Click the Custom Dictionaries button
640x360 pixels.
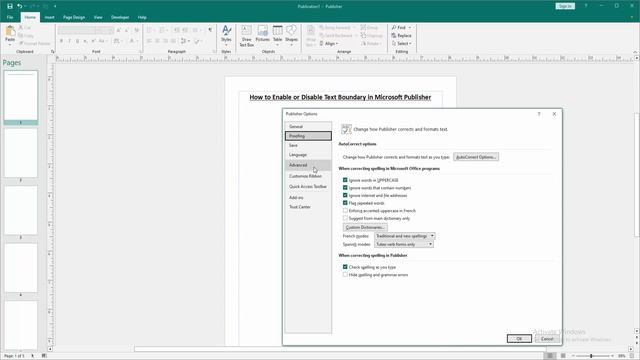(365, 227)
